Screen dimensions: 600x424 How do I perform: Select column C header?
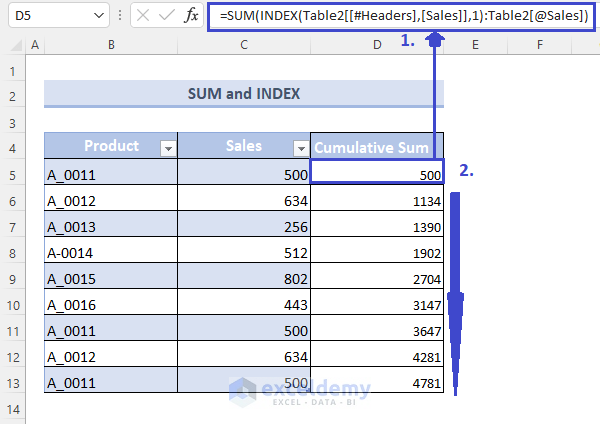coord(243,45)
